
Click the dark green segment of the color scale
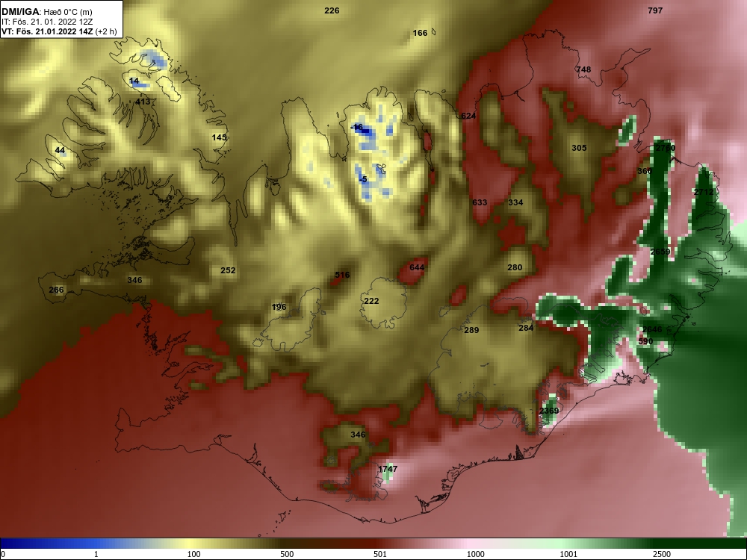tap(701, 544)
